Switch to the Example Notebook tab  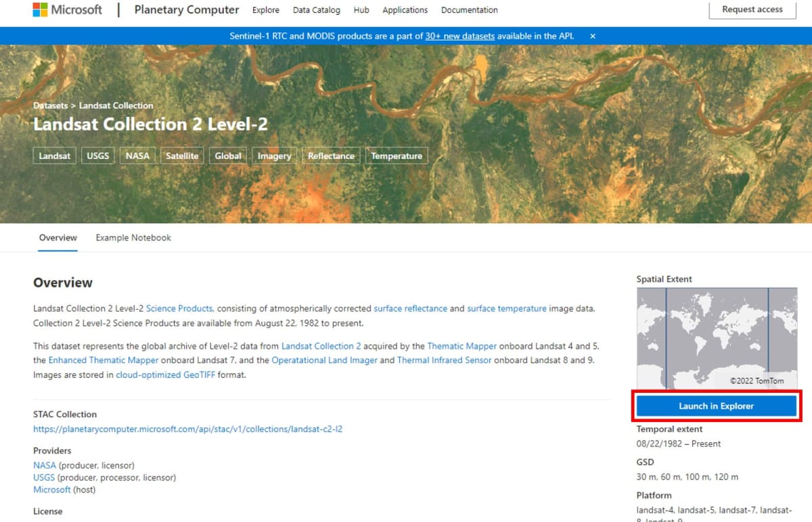pos(133,238)
